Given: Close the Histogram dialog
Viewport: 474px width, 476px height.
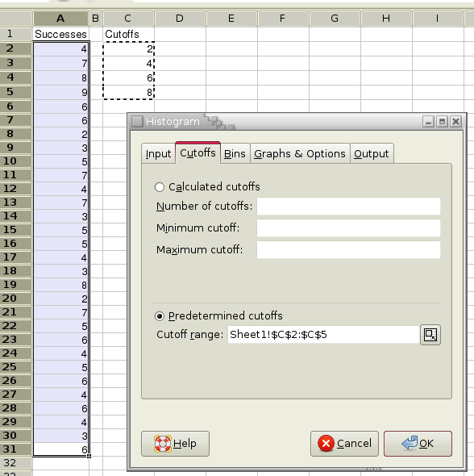Looking at the screenshot, I should (455, 122).
